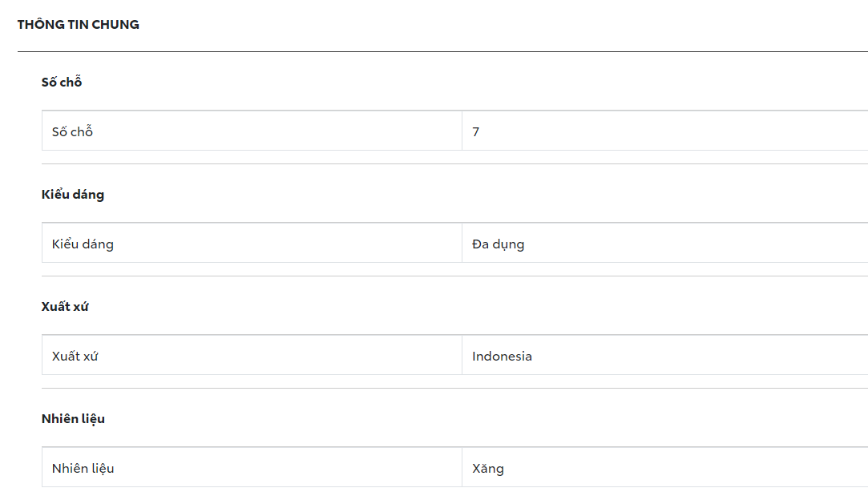Click the bold Nhiên liệu subheading
This screenshot has height=496, width=868.
pyautogui.click(x=73, y=419)
